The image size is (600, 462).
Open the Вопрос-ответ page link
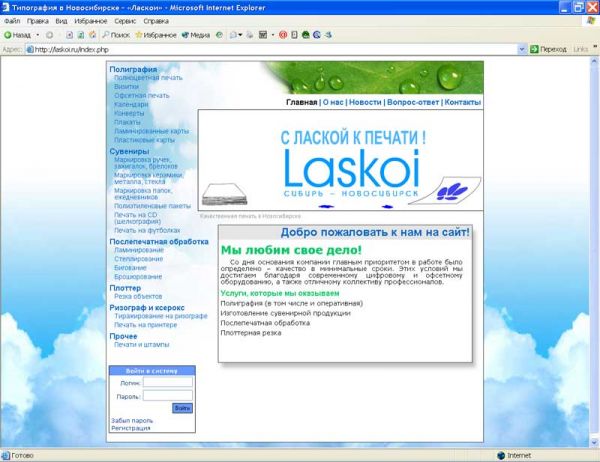click(413, 102)
